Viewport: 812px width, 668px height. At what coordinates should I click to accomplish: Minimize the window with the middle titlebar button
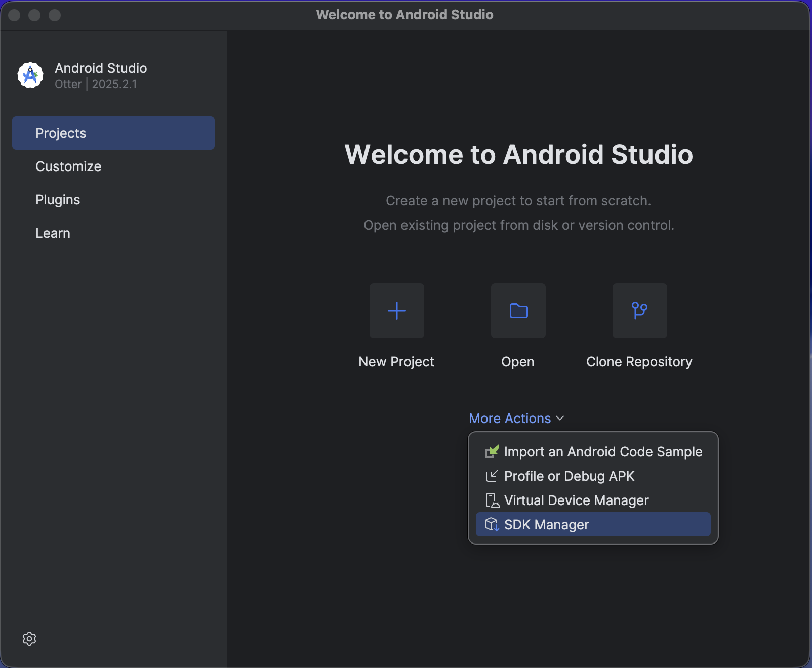click(34, 15)
